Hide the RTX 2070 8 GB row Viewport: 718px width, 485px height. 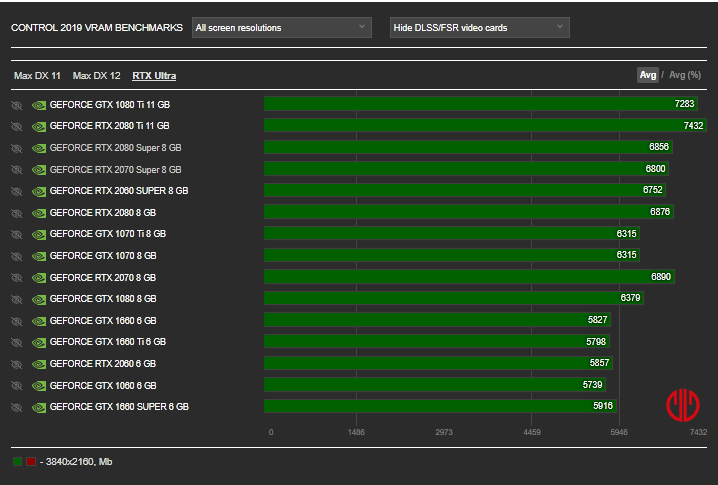click(x=16, y=278)
